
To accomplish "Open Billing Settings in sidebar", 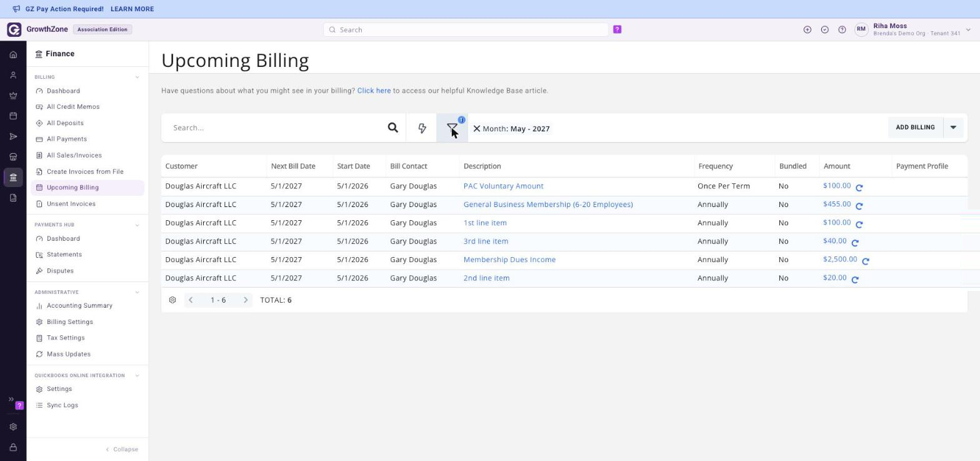I will click(x=69, y=322).
